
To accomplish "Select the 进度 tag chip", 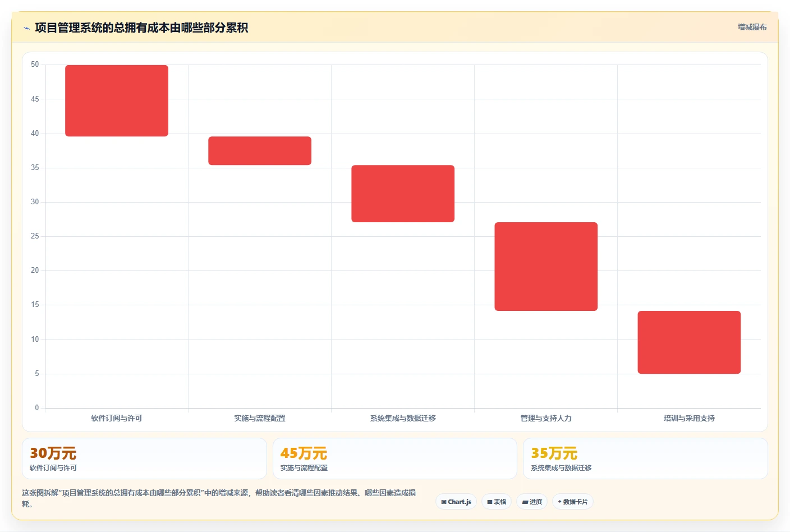I will pos(532,502).
